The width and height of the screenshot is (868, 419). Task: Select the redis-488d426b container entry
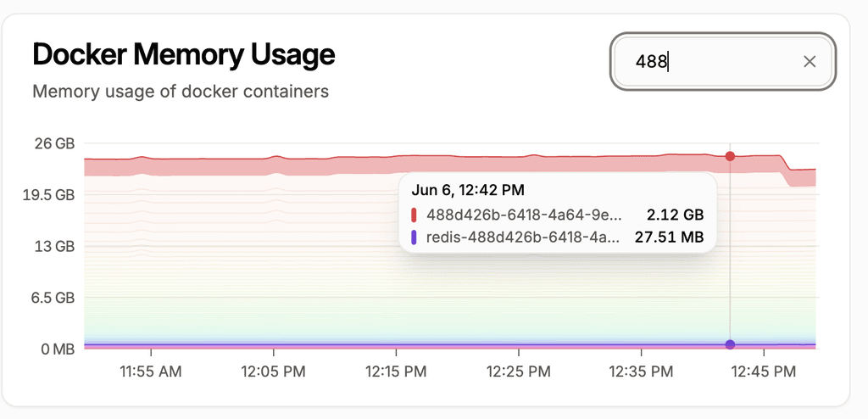tap(525, 238)
